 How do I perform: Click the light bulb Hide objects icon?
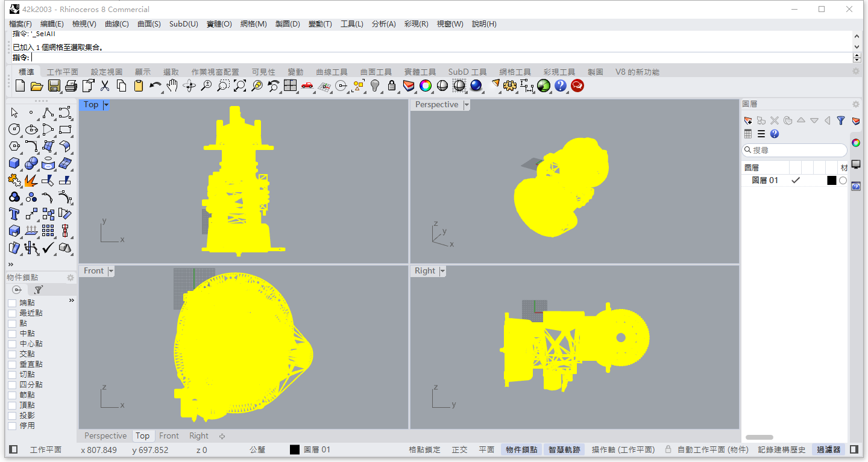tap(375, 86)
